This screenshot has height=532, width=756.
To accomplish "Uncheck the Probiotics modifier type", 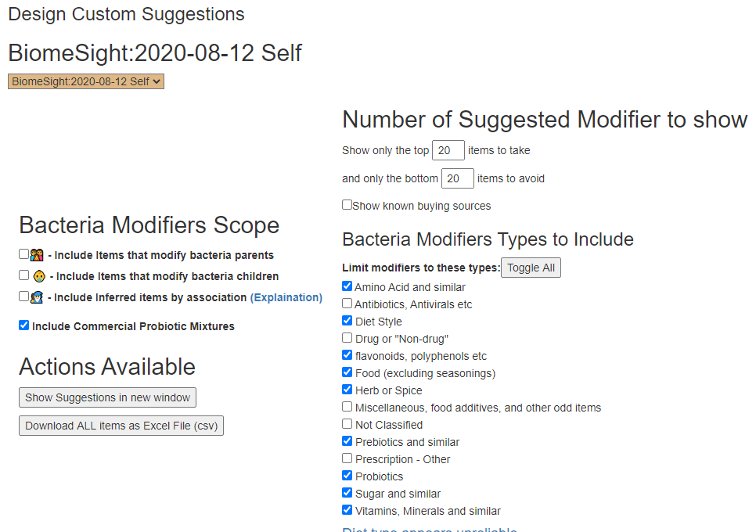I will coord(347,476).
